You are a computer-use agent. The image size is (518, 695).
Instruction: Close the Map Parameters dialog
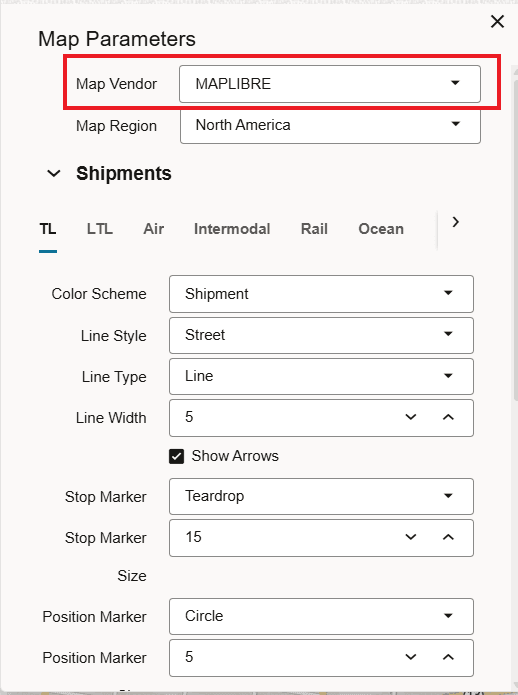(x=497, y=21)
